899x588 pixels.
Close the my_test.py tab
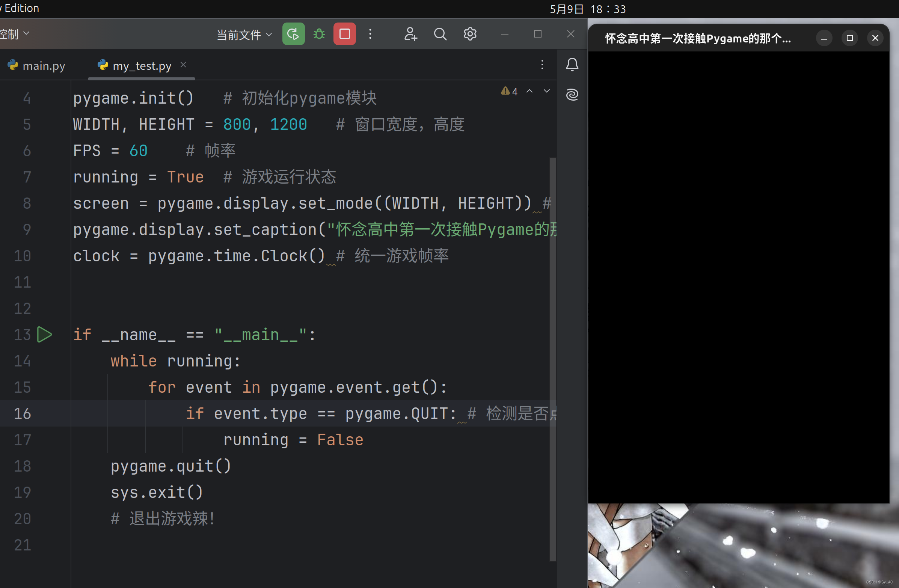coord(184,65)
